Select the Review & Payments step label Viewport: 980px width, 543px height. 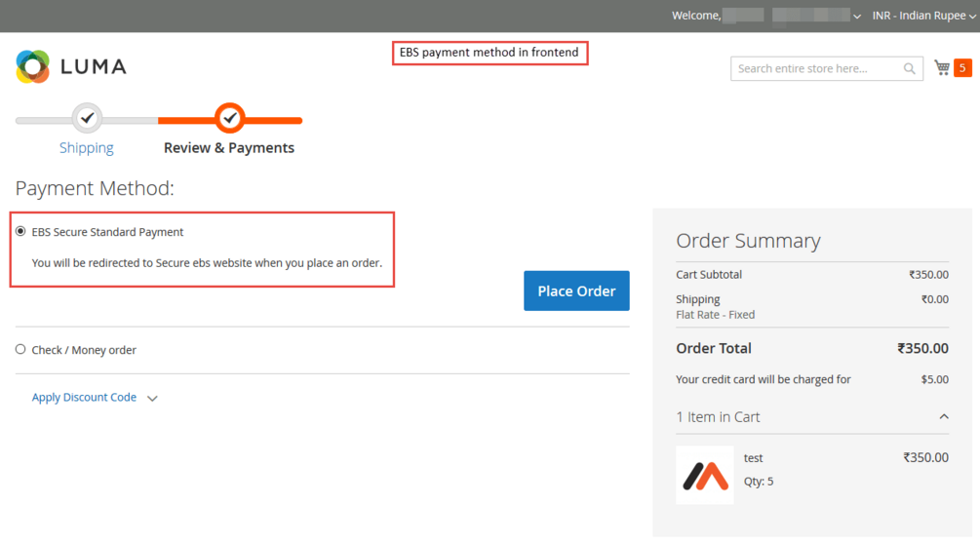click(229, 148)
